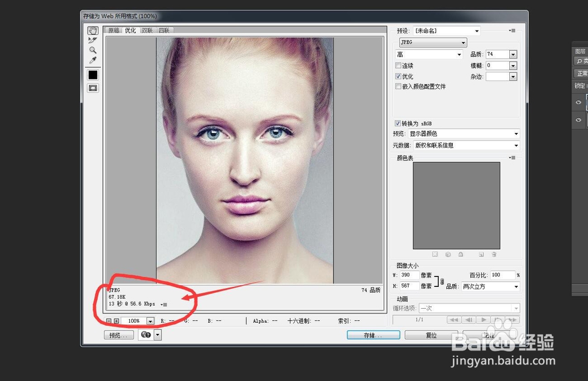The width and height of the screenshot is (588, 381).
Task: Select the Hand tool
Action: (93, 31)
